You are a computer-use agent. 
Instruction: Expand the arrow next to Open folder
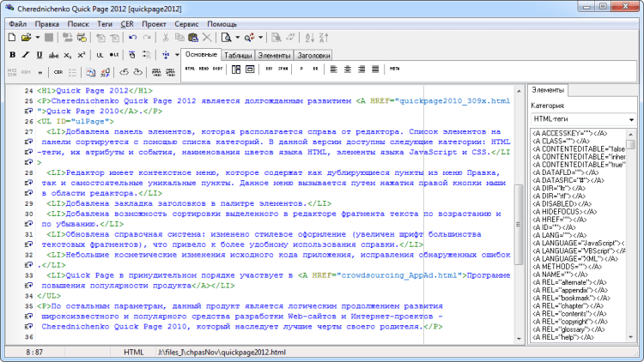(x=37, y=38)
